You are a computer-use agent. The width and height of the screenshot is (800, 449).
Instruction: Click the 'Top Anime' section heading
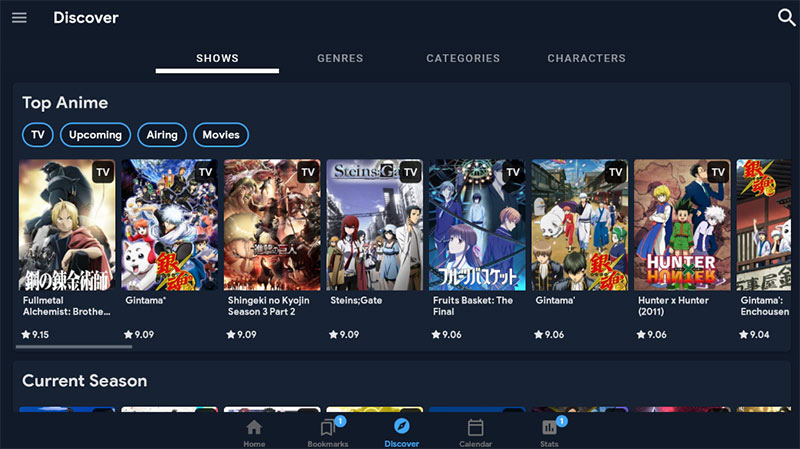[x=65, y=103]
